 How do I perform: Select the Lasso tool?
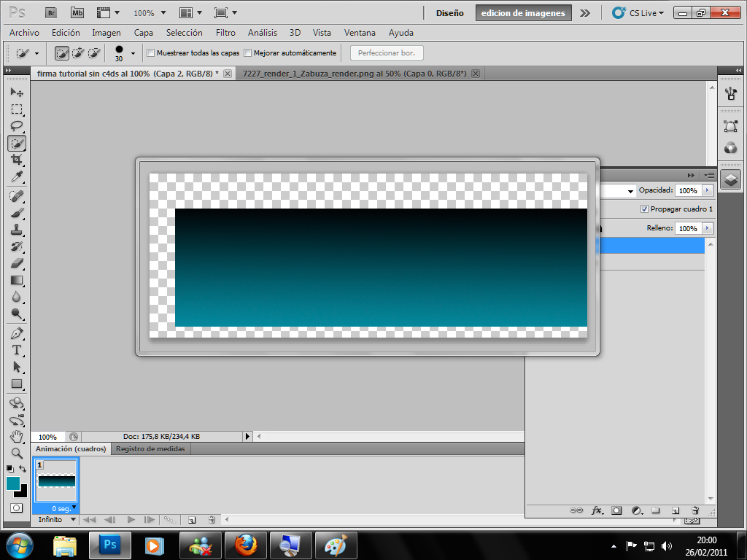17,126
